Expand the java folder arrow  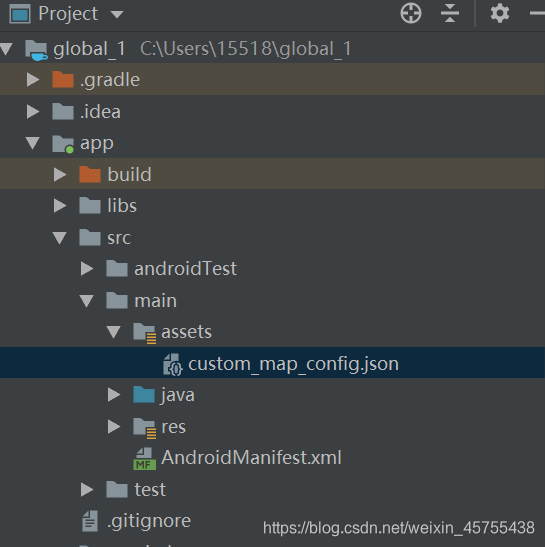114,395
